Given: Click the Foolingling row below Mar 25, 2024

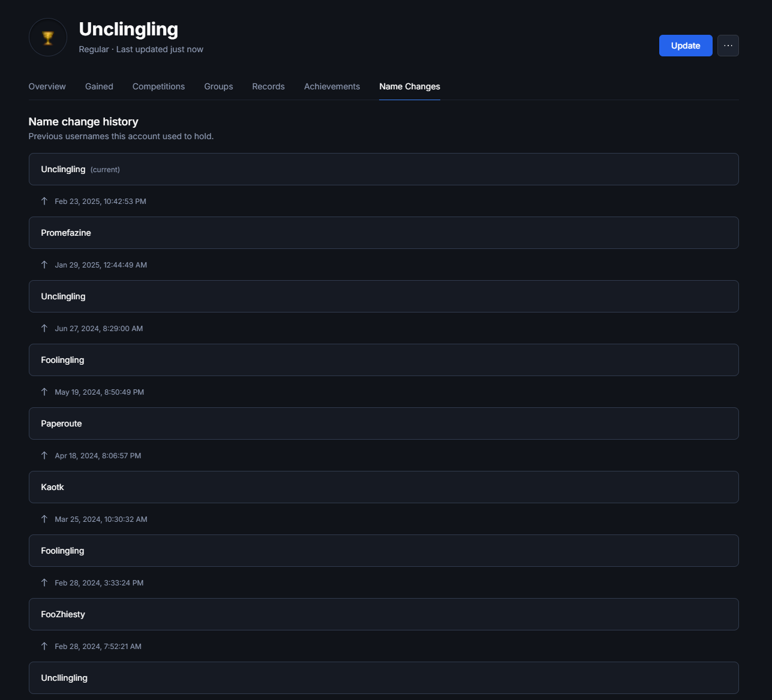Looking at the screenshot, I should point(384,551).
